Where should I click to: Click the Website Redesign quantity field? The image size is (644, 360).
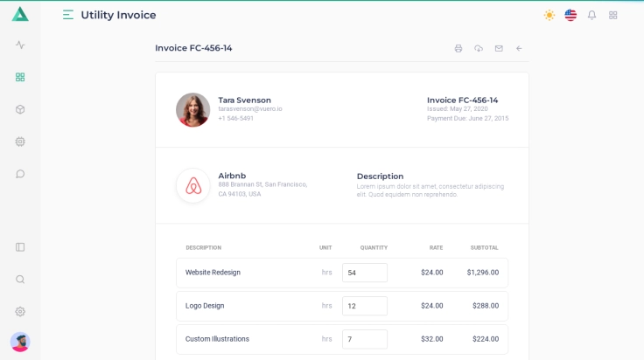click(364, 273)
